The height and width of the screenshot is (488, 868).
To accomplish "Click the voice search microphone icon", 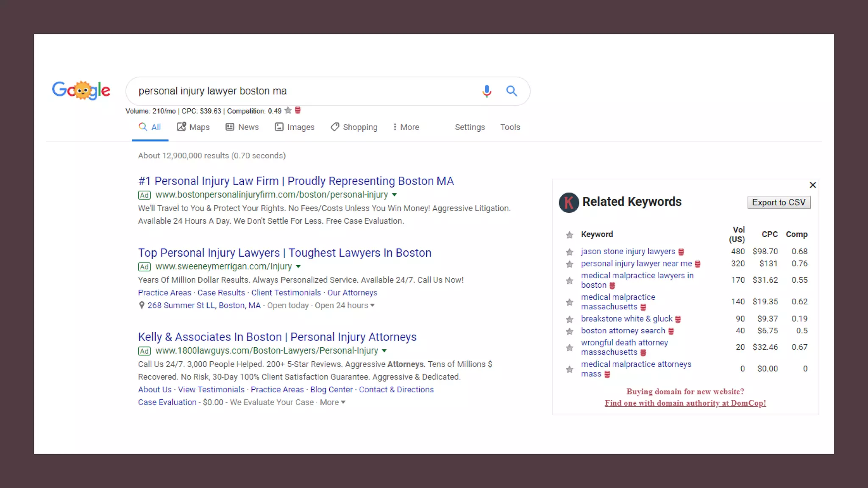I will click(x=487, y=91).
